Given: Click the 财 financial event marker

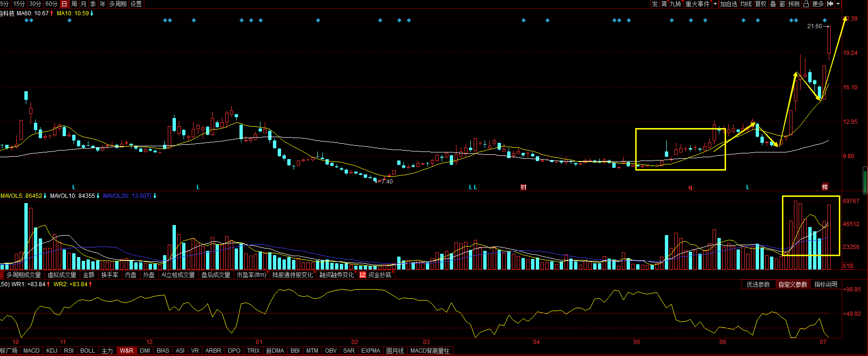Looking at the screenshot, I should [x=523, y=187].
